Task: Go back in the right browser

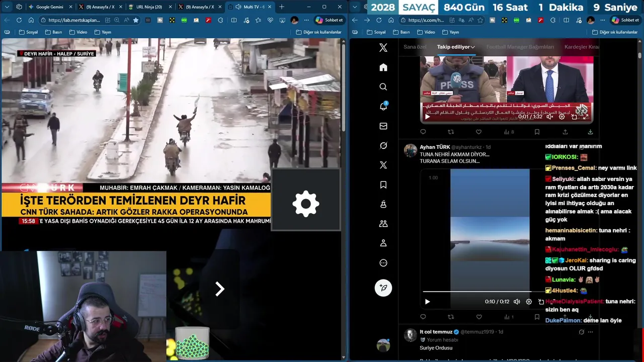Action: (x=355, y=20)
